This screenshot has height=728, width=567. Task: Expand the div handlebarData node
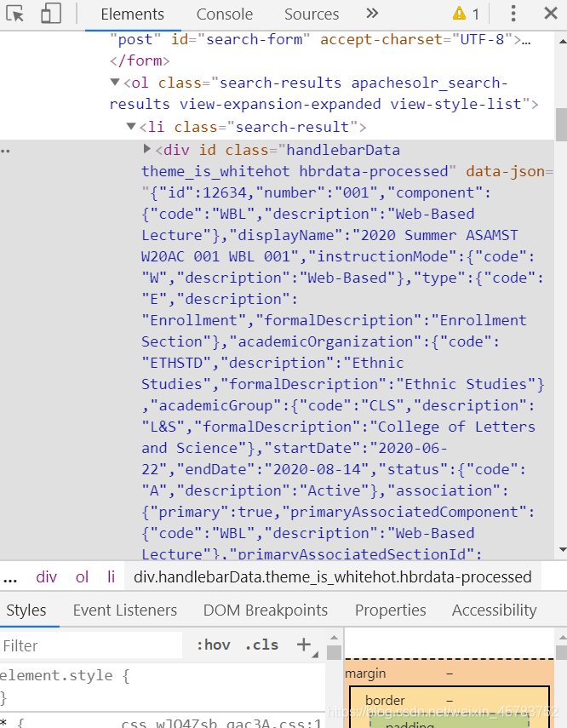tap(147, 148)
